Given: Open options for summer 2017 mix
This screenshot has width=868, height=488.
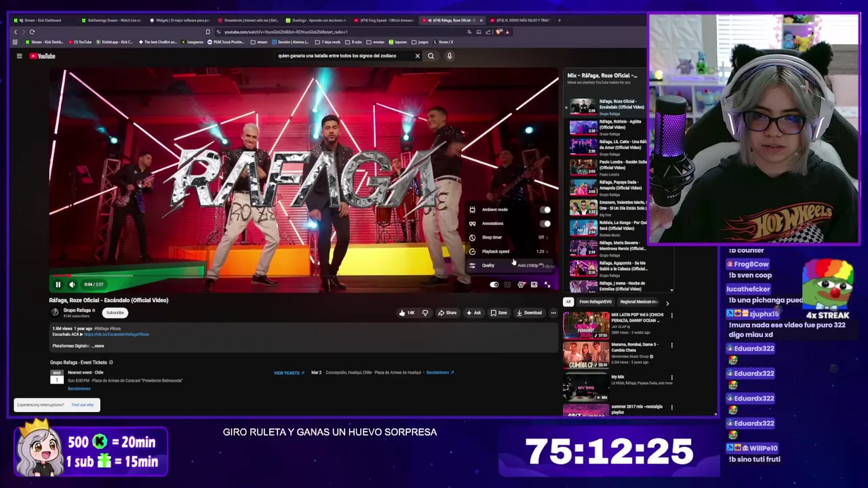Looking at the screenshot, I should [x=672, y=407].
